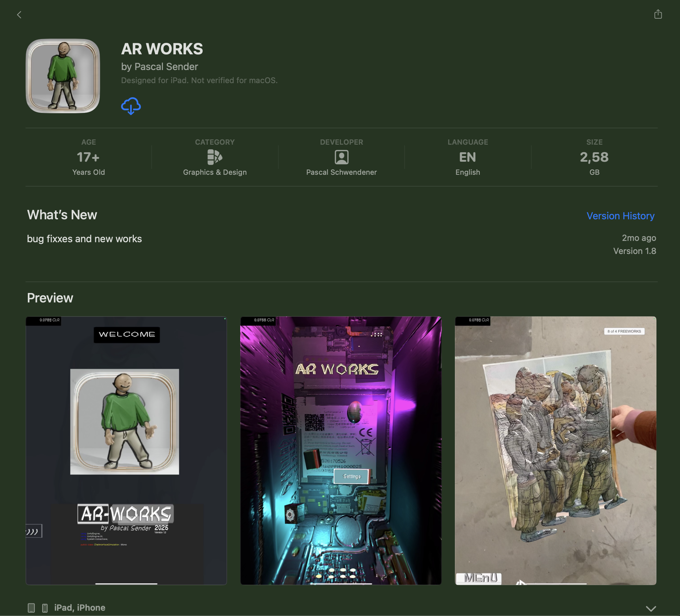This screenshot has width=680, height=616.
Task: Click the back chevron arrow
Action: pos(19,15)
